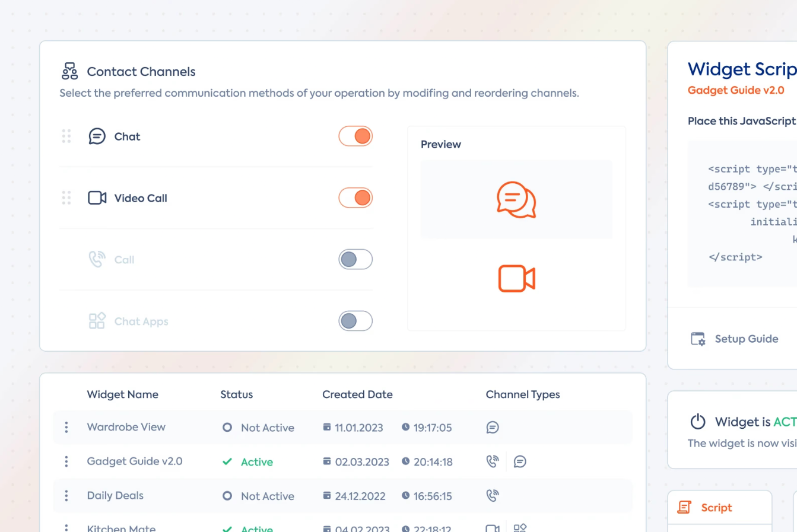This screenshot has height=532, width=797.
Task: Click the orange video camera icon in Preview
Action: (x=516, y=278)
